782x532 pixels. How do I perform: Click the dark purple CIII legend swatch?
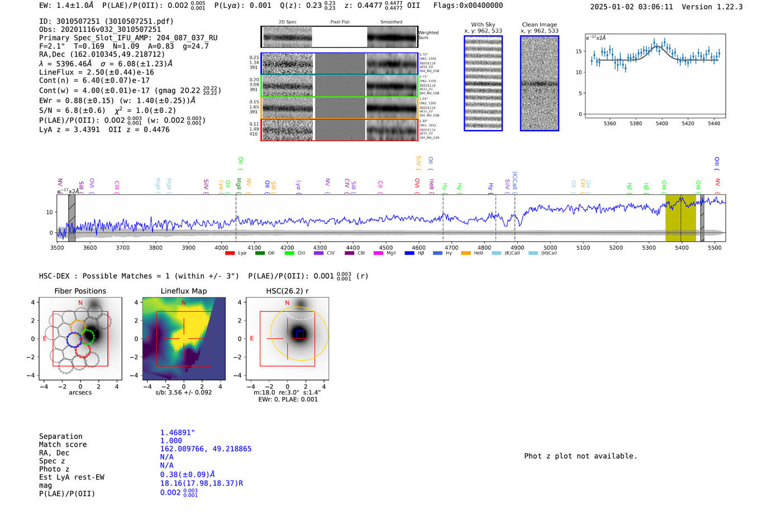(x=350, y=253)
